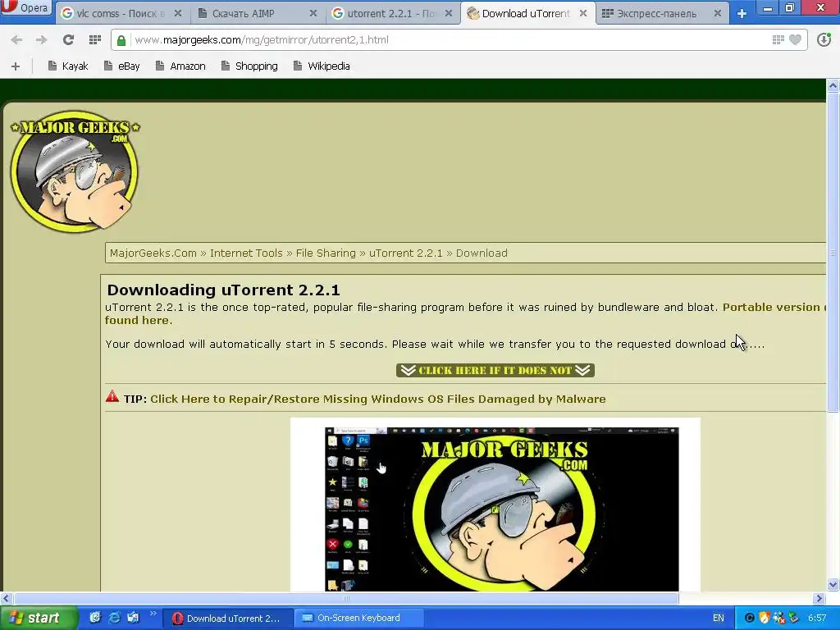This screenshot has height=630, width=840.
Task: Click horizontal scrollbar left arrow
Action: click(x=6, y=598)
